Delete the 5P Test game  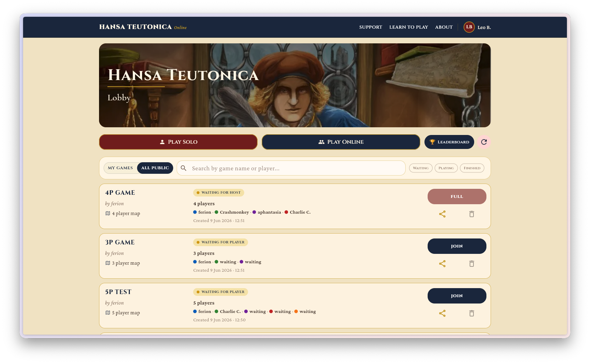coord(472,313)
